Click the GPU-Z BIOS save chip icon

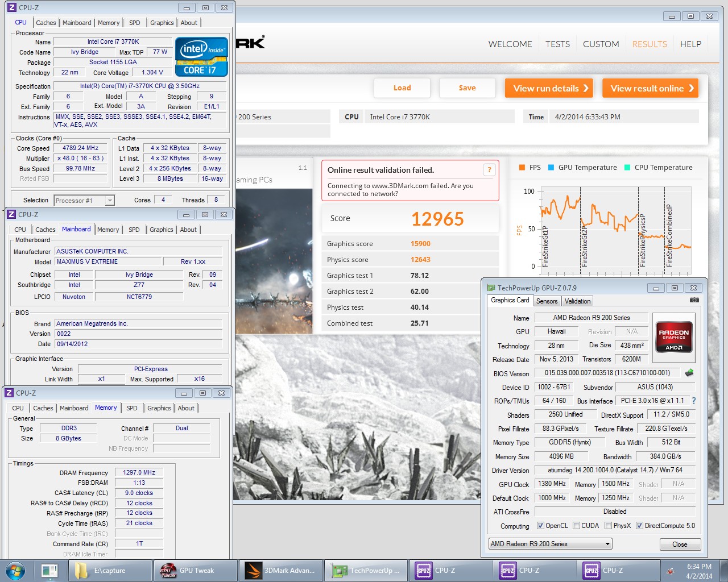689,373
